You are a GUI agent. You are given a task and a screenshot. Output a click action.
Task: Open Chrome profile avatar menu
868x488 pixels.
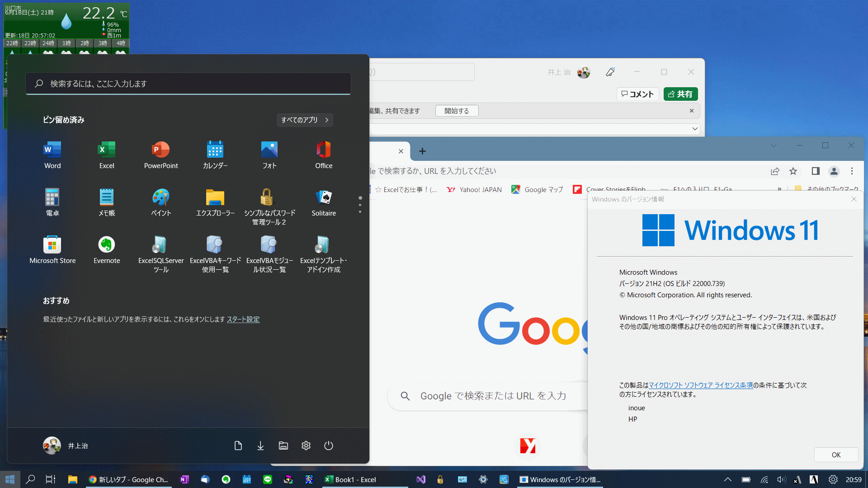pyautogui.click(x=834, y=171)
